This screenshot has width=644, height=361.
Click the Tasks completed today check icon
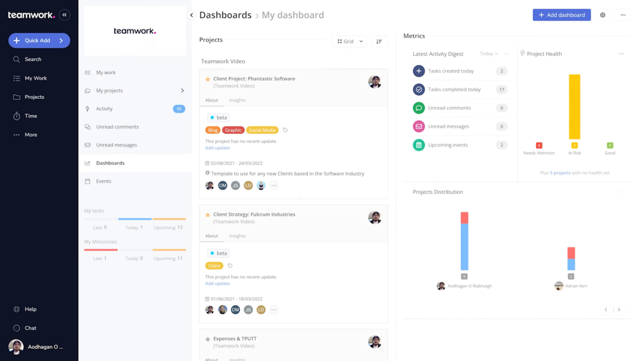419,90
